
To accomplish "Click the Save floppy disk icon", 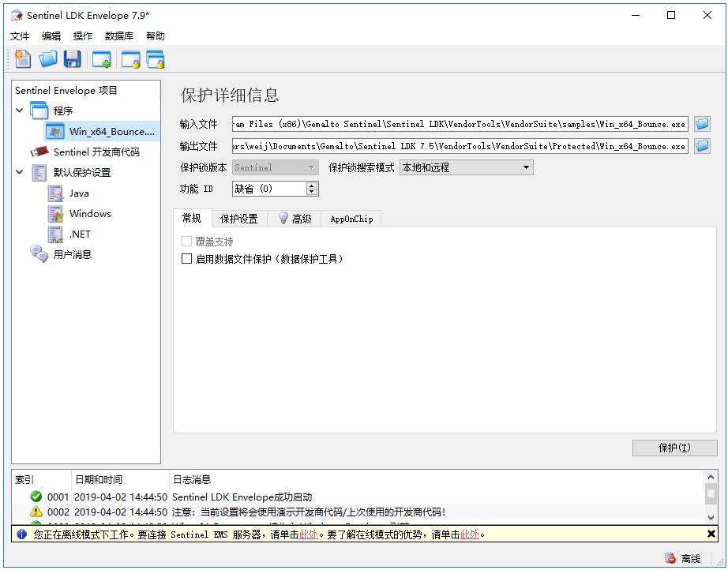I will 73,58.
